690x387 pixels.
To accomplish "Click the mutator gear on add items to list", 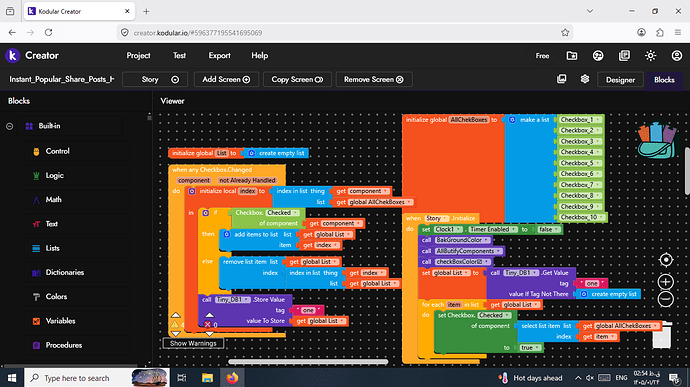I will tap(227, 234).
